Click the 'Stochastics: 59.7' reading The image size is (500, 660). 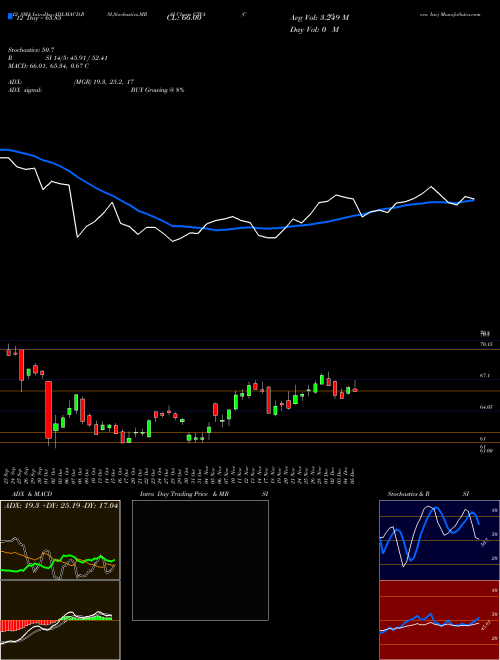click(x=29, y=50)
